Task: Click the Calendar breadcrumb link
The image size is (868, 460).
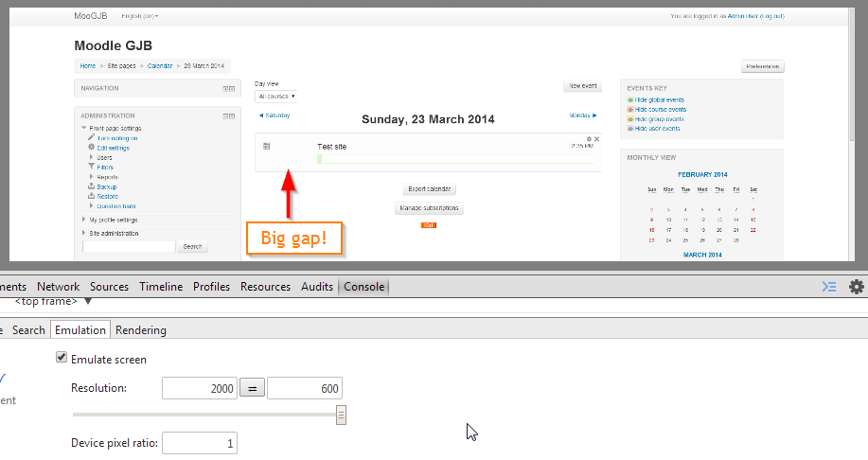Action: 159,66
